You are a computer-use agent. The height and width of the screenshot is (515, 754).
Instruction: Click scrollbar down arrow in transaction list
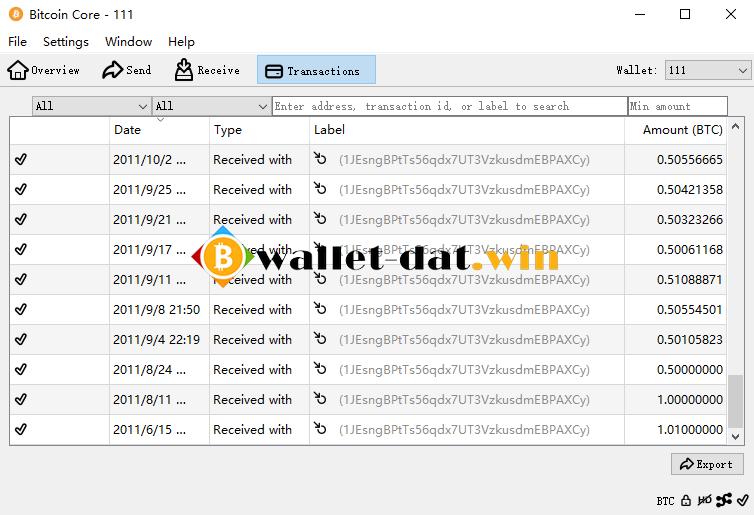pyautogui.click(x=735, y=437)
